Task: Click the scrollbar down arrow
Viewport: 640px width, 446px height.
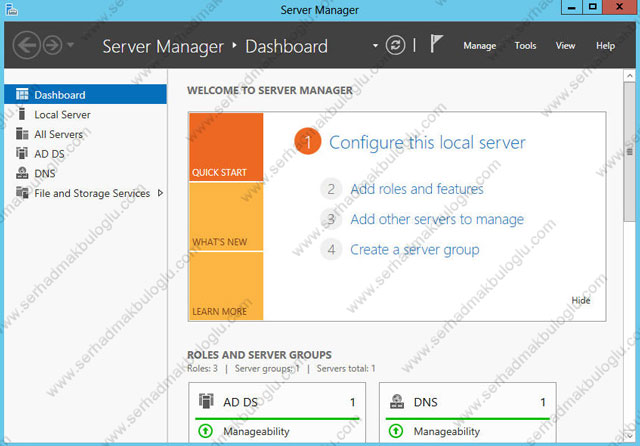Action: [x=629, y=436]
